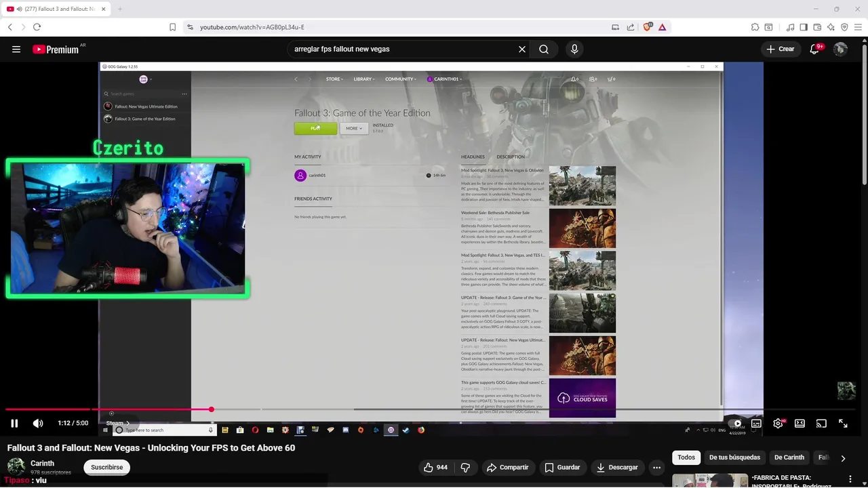Toggle the browser sidebar panel

804,27
